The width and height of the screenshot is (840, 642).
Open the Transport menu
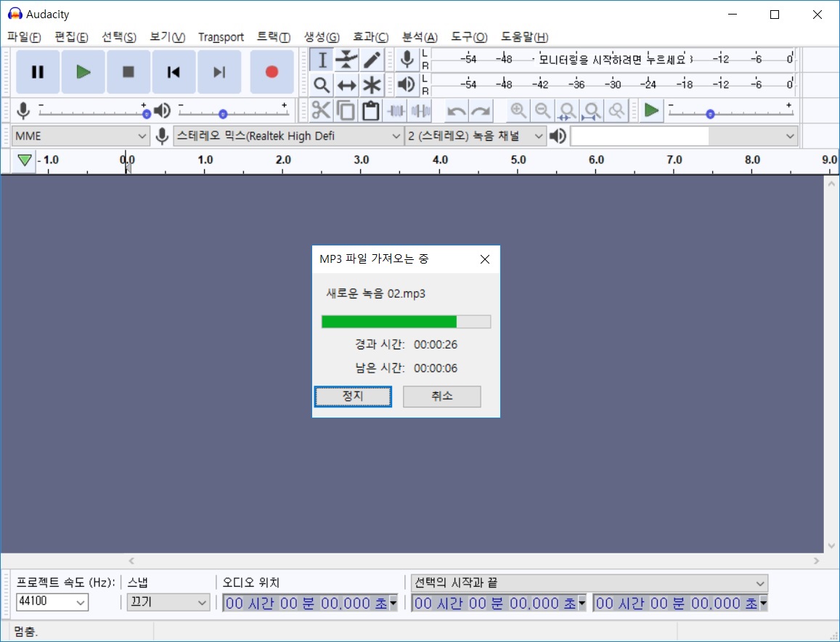[221, 37]
